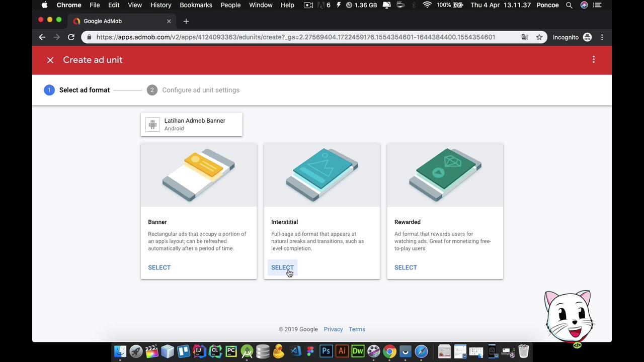Image resolution: width=644 pixels, height=362 pixels.
Task: Click the Interstitial ad illustration
Action: 322,175
